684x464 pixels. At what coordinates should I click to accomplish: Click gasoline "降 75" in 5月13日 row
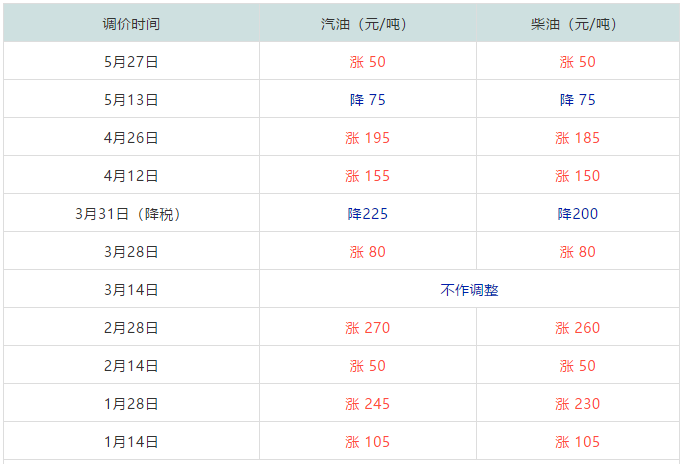click(x=368, y=99)
